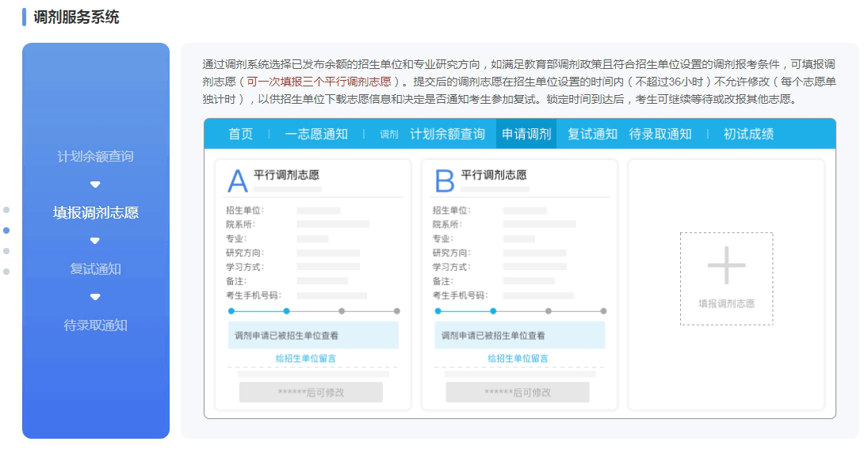The width and height of the screenshot is (868, 453).
Task: Open 初试成绩 tab
Action: click(748, 134)
